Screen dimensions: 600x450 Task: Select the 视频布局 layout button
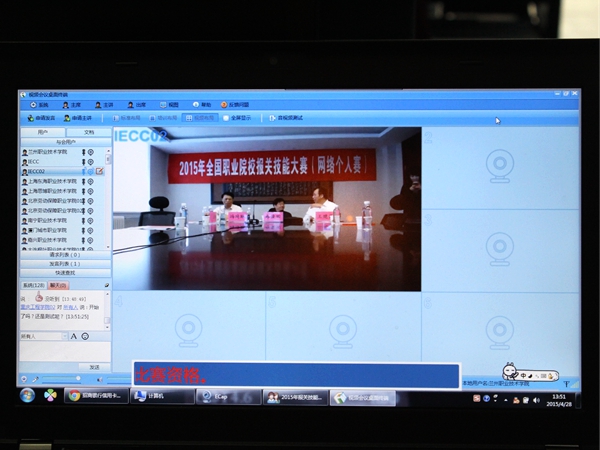click(x=200, y=118)
